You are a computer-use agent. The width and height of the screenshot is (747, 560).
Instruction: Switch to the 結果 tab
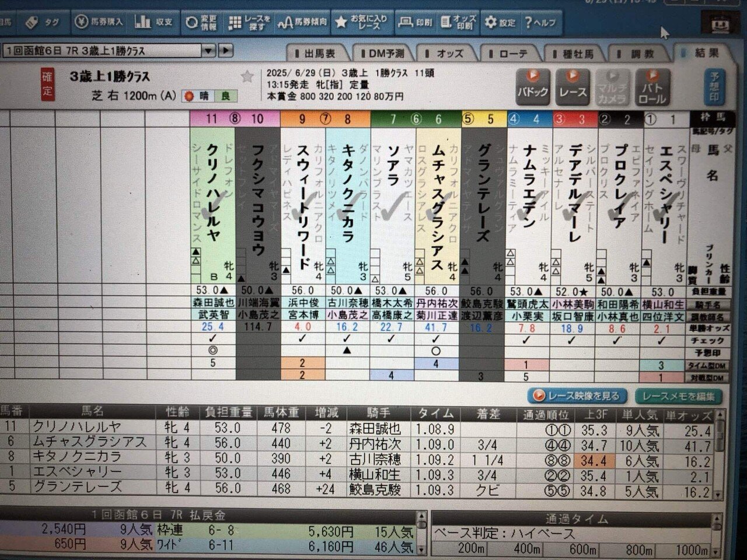tap(703, 53)
